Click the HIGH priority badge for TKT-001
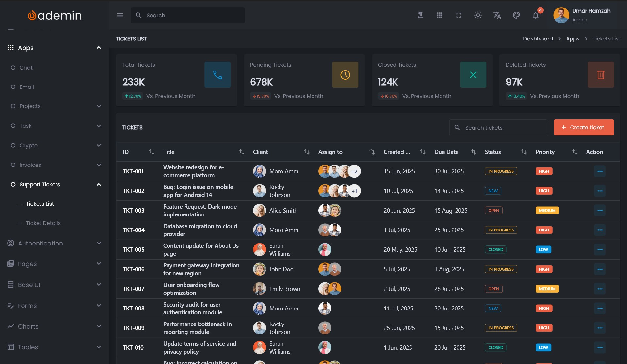This screenshot has height=364, width=627. [544, 171]
